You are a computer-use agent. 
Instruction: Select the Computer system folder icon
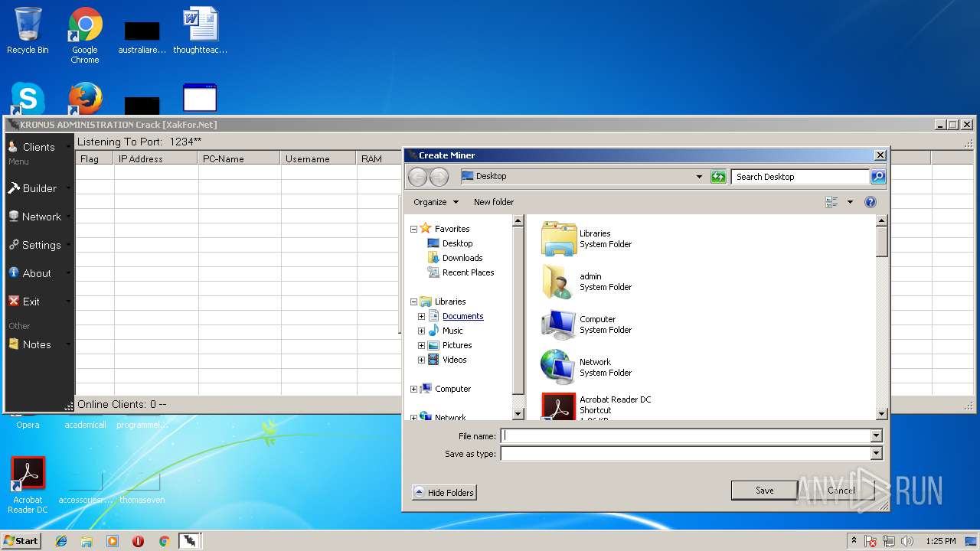tap(558, 324)
